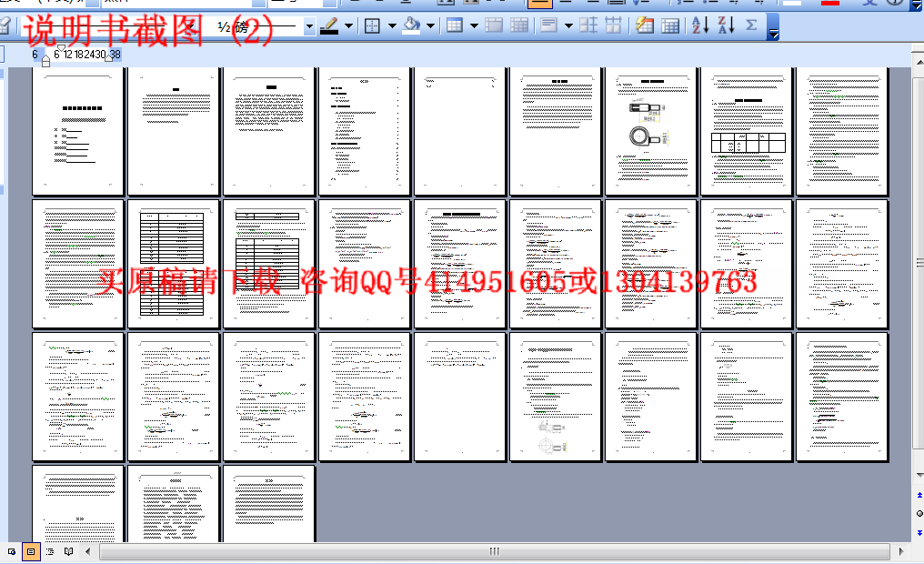The height and width of the screenshot is (564, 924).
Task: Click the right indent marker on ruler
Action: pos(108,57)
